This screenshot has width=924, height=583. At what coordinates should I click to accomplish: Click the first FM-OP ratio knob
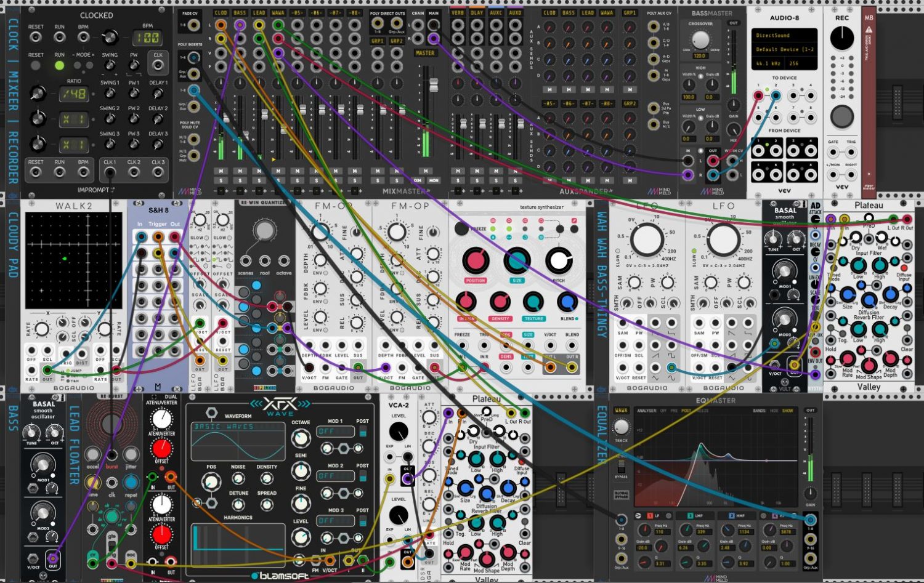tap(321, 231)
